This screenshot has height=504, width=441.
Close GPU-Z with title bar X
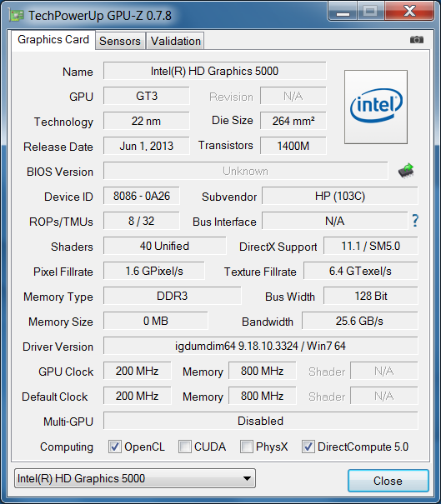[x=410, y=12]
